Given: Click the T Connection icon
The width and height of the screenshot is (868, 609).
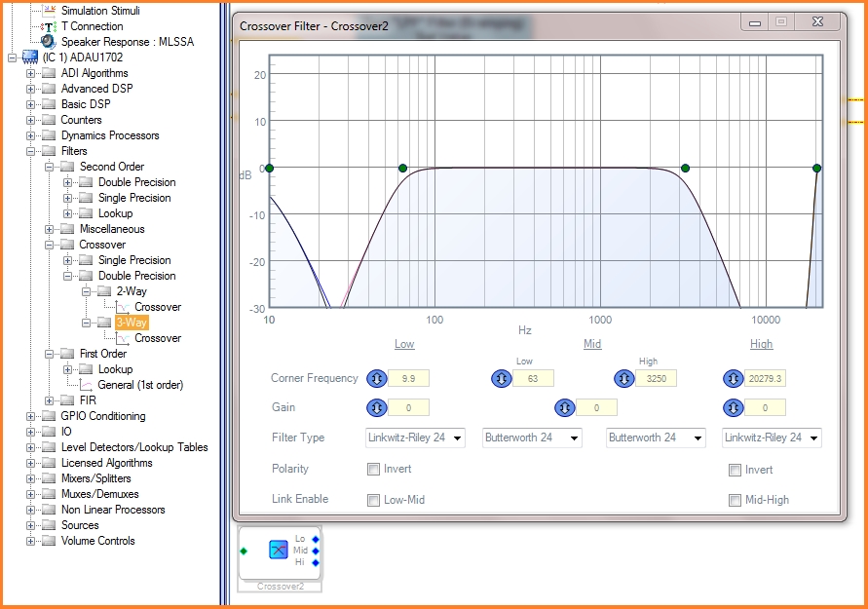Looking at the screenshot, I should click(x=49, y=26).
